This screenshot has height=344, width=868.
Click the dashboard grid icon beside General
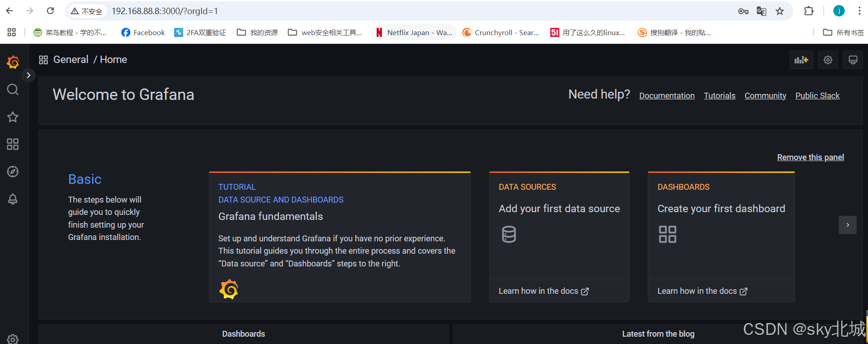pyautogui.click(x=43, y=60)
